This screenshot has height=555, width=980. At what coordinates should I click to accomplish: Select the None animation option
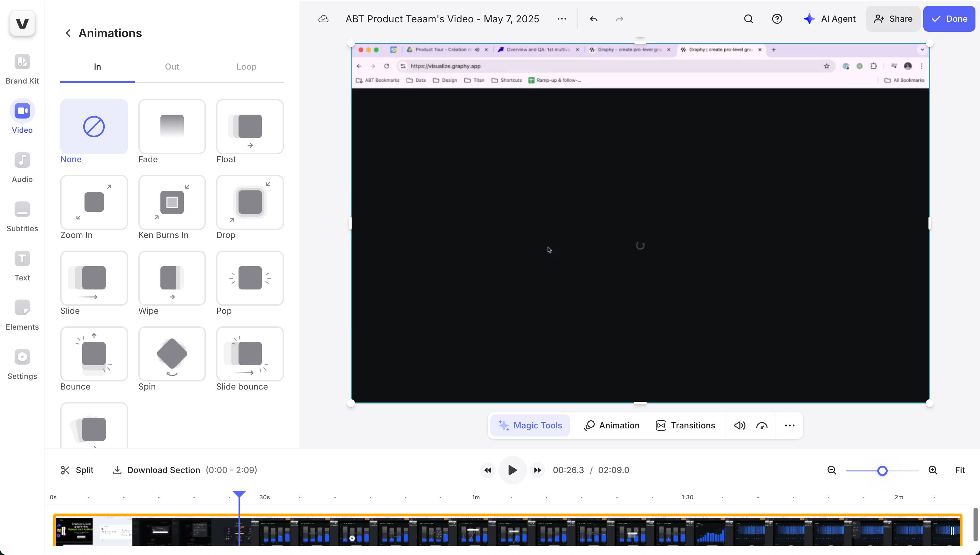(x=94, y=127)
